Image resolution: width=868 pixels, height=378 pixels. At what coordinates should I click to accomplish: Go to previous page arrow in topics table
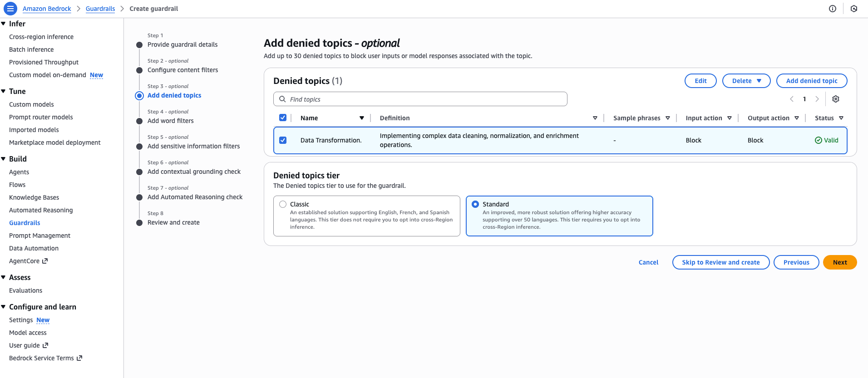pyautogui.click(x=792, y=99)
